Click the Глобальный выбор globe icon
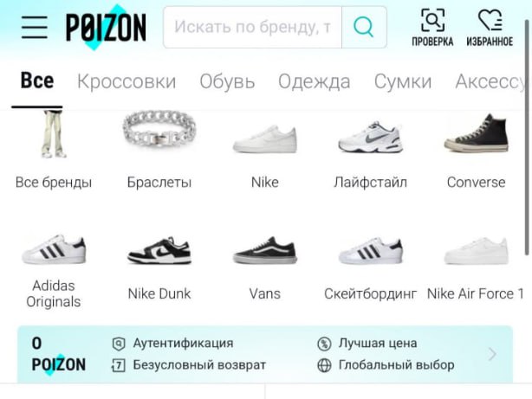Screen dimensions: 532x399 [324, 365]
